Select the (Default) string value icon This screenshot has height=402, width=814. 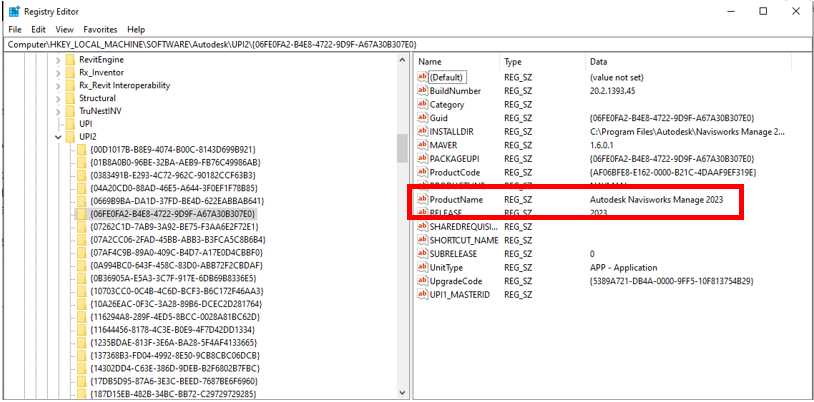coord(423,77)
